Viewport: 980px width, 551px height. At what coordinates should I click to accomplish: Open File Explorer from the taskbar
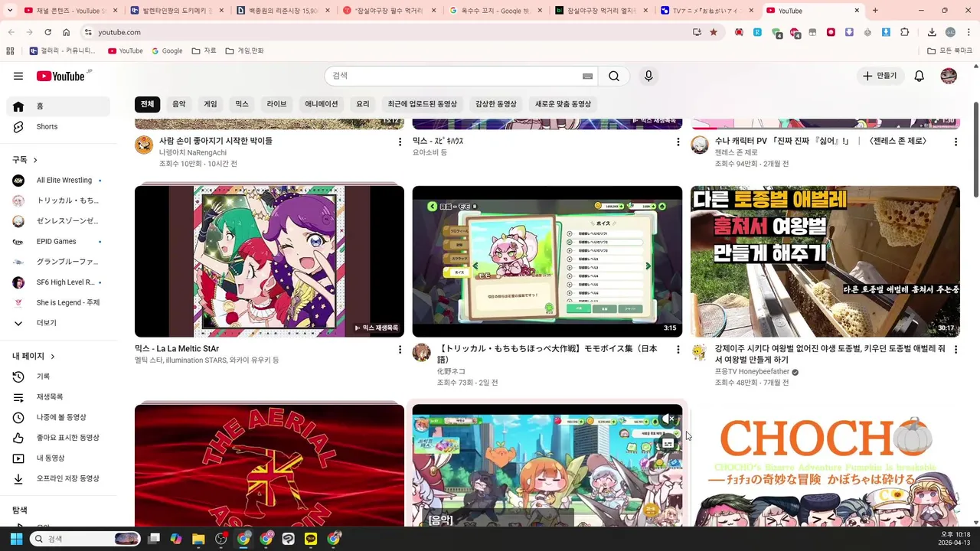(x=198, y=539)
